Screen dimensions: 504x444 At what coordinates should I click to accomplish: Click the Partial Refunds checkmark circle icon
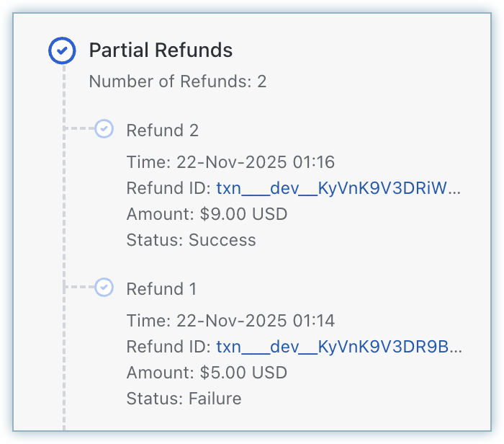point(62,50)
